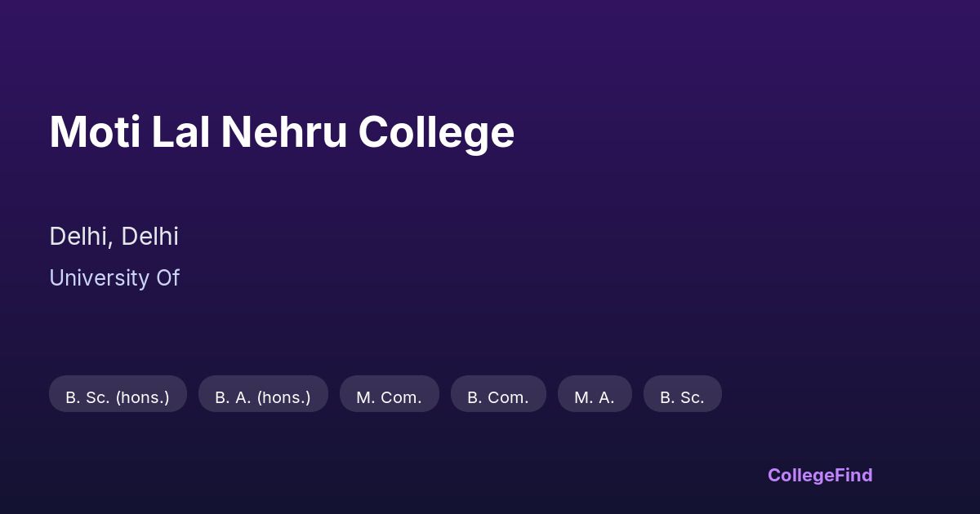Select the B. Sc. (hons.) course tag
Screen dimensions: 980x514
click(118, 394)
